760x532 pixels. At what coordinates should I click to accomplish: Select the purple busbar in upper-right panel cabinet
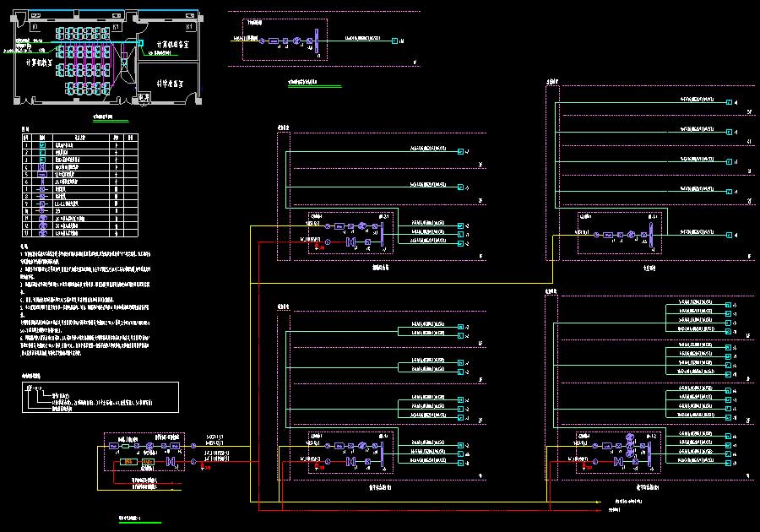coord(651,234)
